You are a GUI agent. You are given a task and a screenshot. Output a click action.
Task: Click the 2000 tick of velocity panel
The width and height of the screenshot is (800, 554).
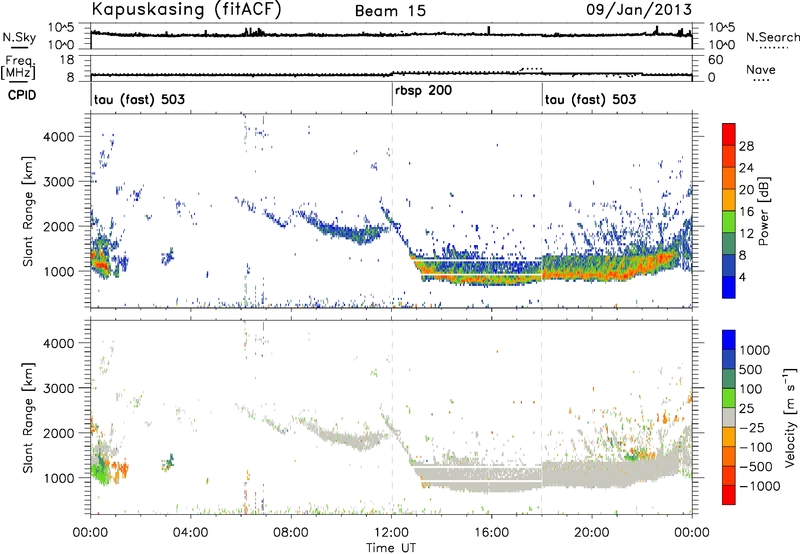point(58,433)
